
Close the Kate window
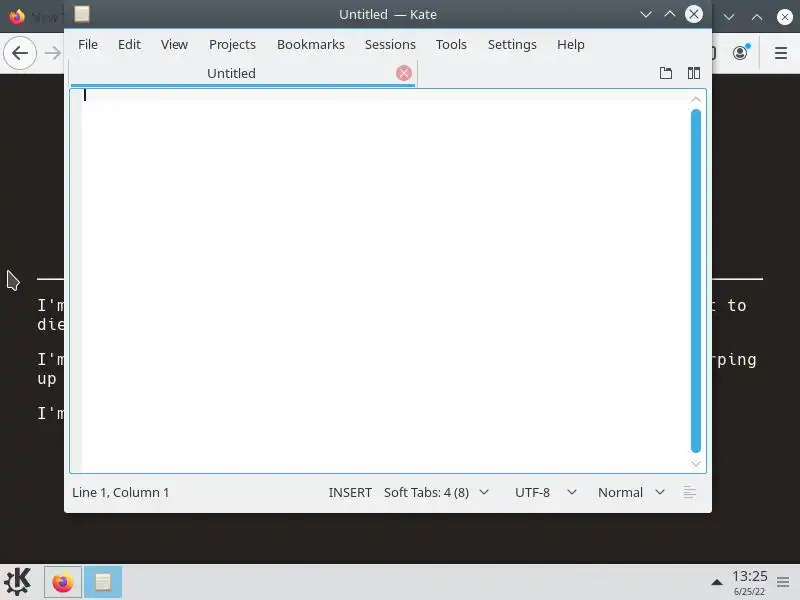pos(693,14)
